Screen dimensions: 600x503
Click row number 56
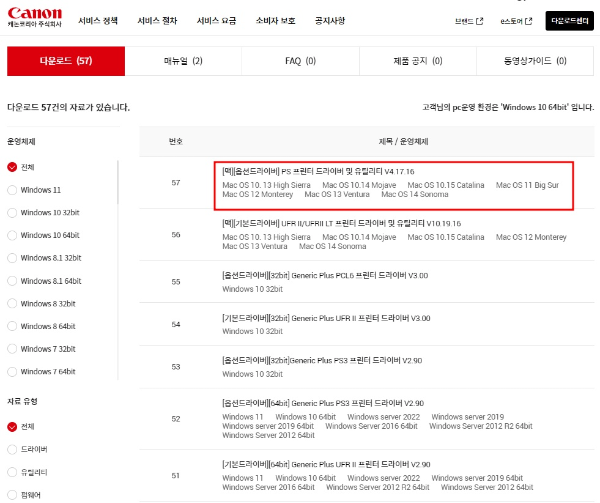pyautogui.click(x=176, y=235)
